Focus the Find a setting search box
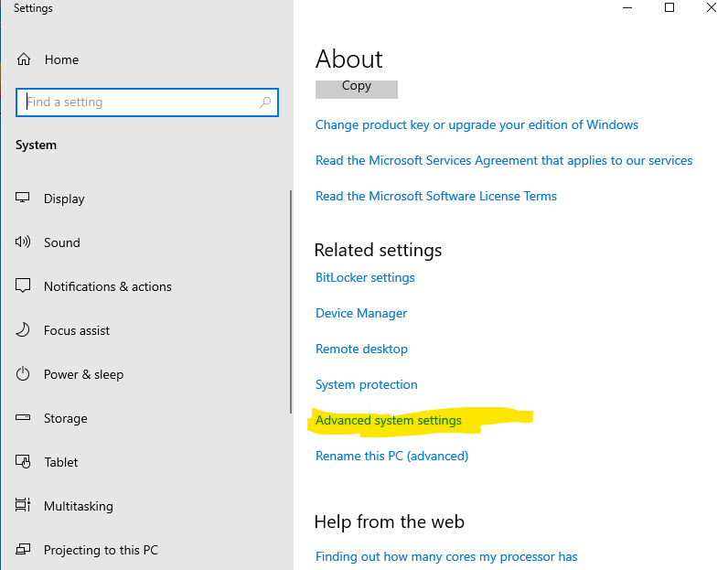This screenshot has height=570, width=728. (x=147, y=102)
